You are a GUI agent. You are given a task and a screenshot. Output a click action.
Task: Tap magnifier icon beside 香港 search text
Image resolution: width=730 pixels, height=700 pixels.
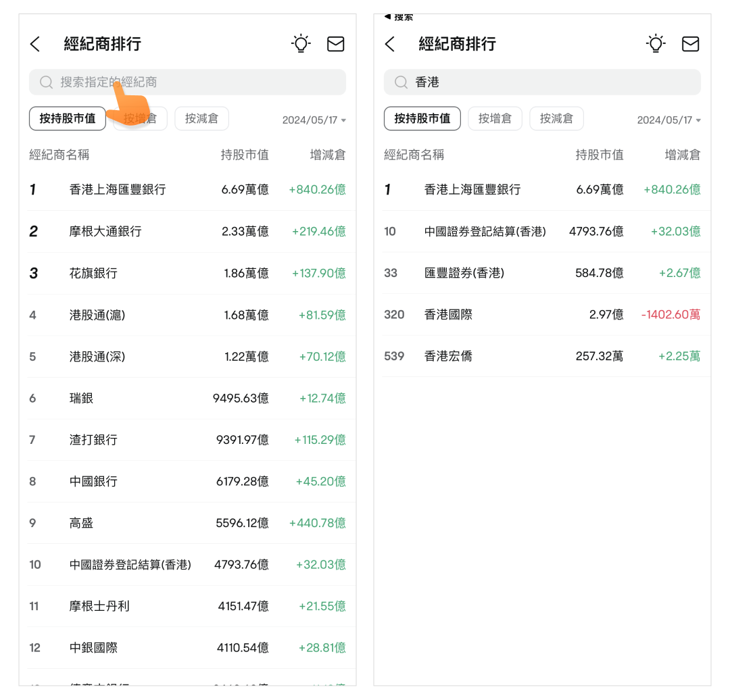(401, 82)
